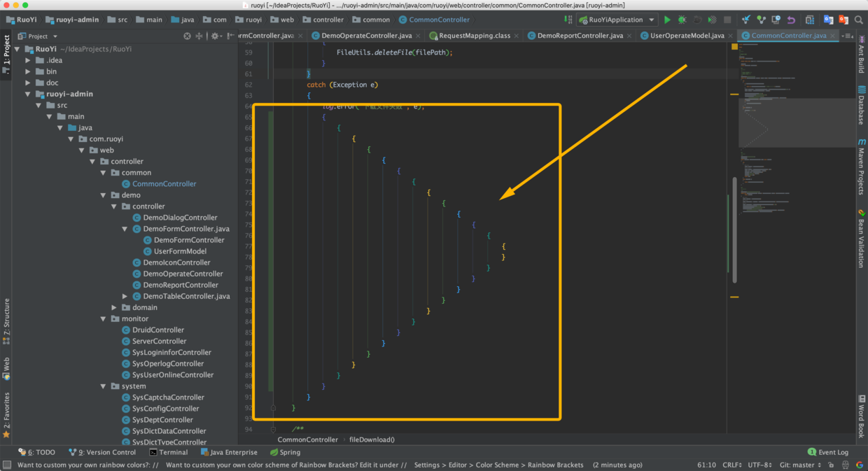Collapse all using Project panel icon
Viewport: 868px width, 471px height.
click(199, 36)
